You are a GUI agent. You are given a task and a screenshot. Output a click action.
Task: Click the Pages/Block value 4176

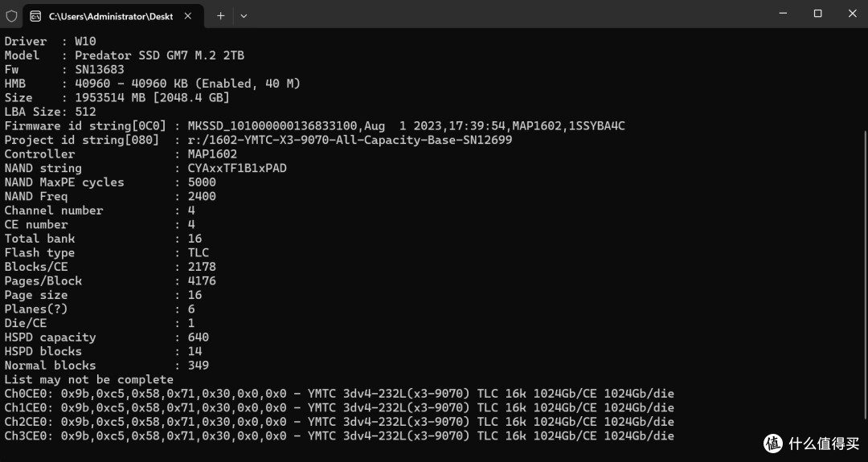click(202, 281)
